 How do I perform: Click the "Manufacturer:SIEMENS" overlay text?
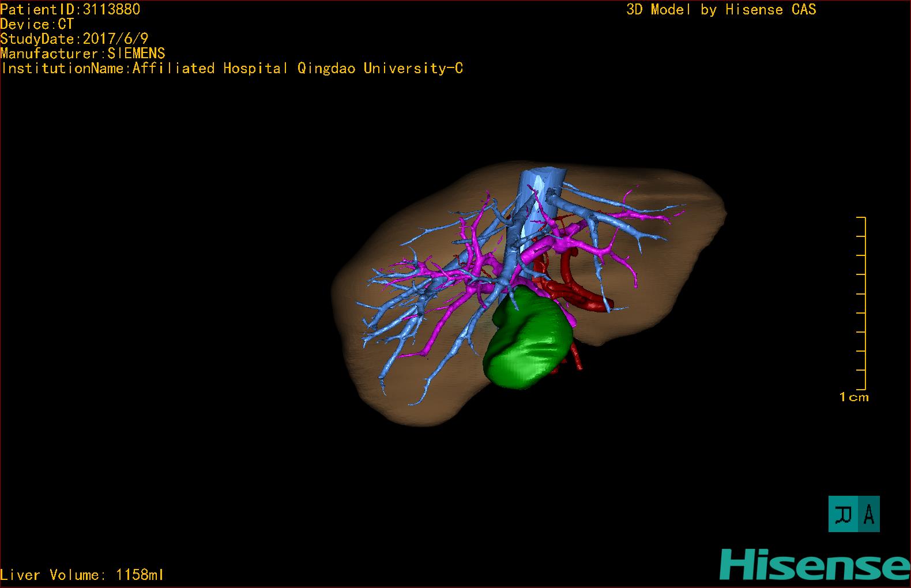coord(83,54)
